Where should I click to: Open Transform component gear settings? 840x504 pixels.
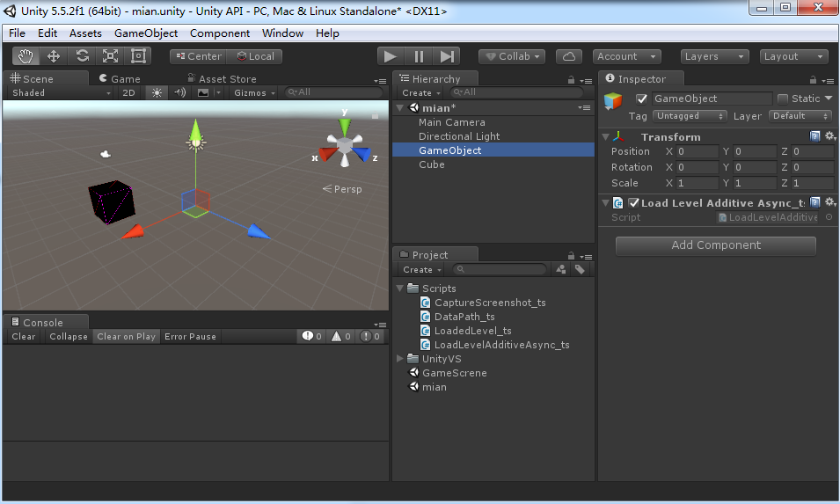pyautogui.click(x=829, y=136)
